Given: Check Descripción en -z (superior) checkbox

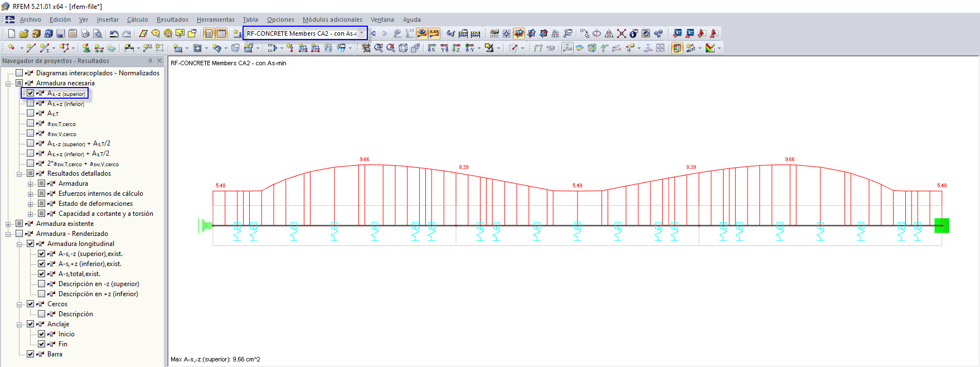Looking at the screenshot, I should pyautogui.click(x=42, y=284).
